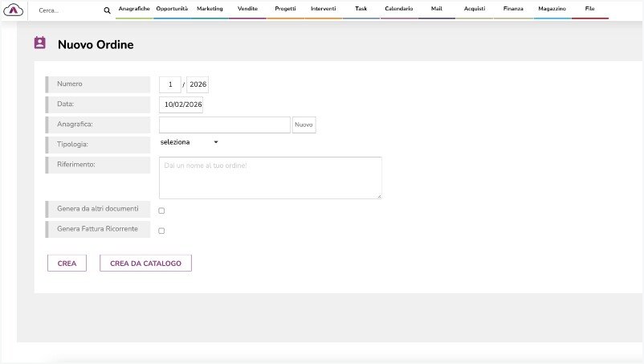Click the magnifying glass search icon
This screenshot has height=364, width=644.
107,10
